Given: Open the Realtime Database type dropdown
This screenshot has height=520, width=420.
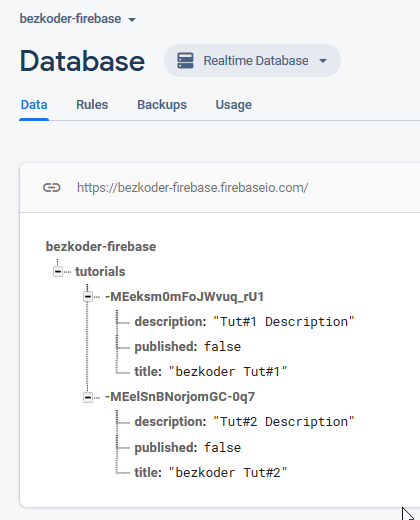Looking at the screenshot, I should (252, 61).
